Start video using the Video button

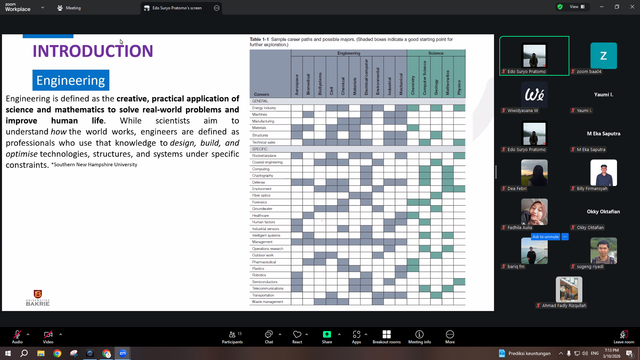48,337
